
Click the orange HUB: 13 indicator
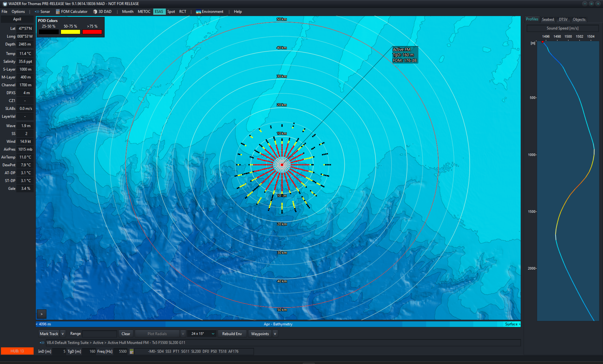coord(17,351)
